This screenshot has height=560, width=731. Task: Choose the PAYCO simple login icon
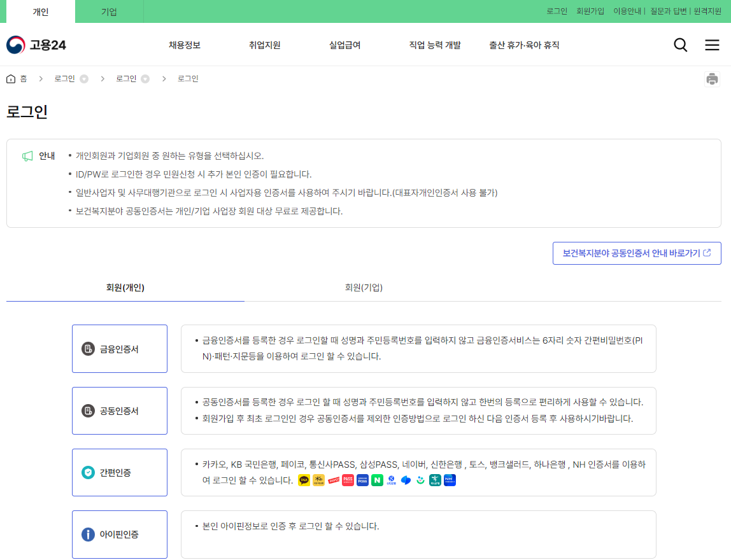click(334, 480)
